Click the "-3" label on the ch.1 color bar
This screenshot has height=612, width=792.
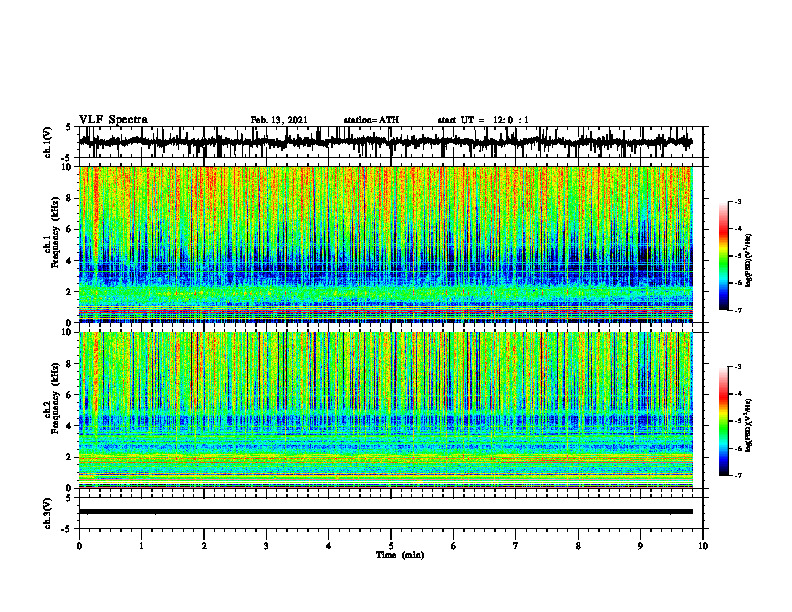(x=738, y=201)
